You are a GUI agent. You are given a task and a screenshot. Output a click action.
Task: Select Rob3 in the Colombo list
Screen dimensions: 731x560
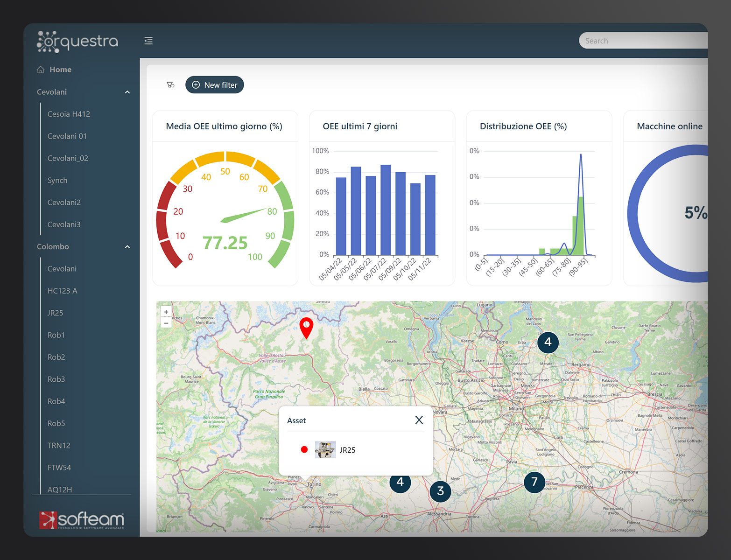click(56, 379)
